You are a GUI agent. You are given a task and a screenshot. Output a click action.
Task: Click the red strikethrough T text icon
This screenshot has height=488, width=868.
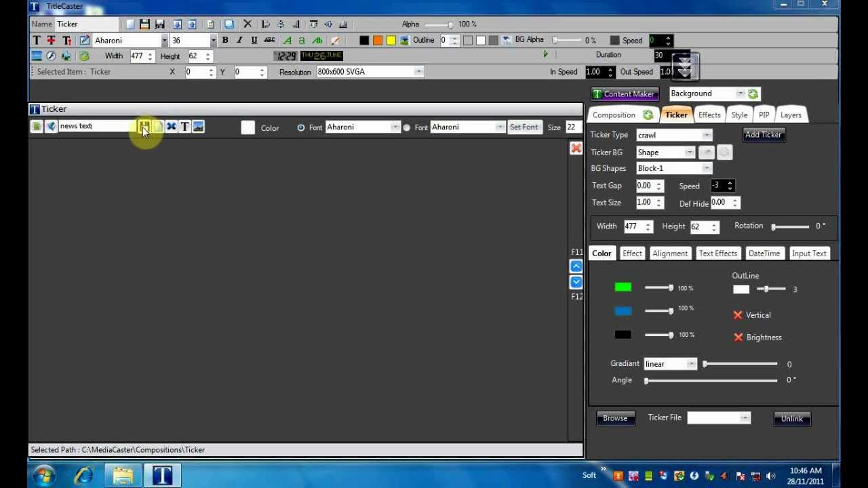51,41
